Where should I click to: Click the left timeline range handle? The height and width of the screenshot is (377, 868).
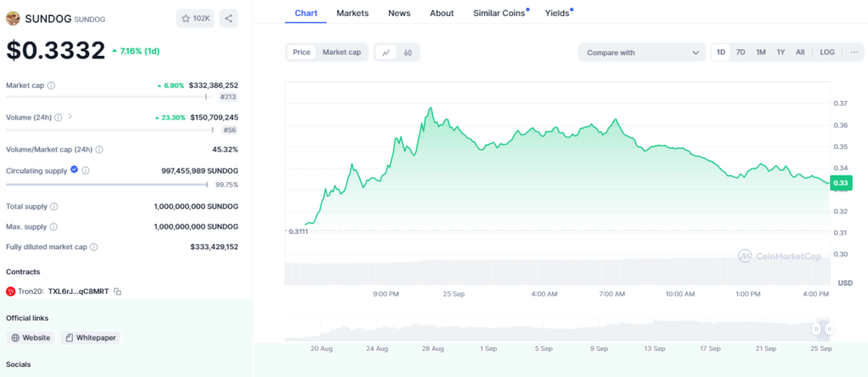pos(816,329)
